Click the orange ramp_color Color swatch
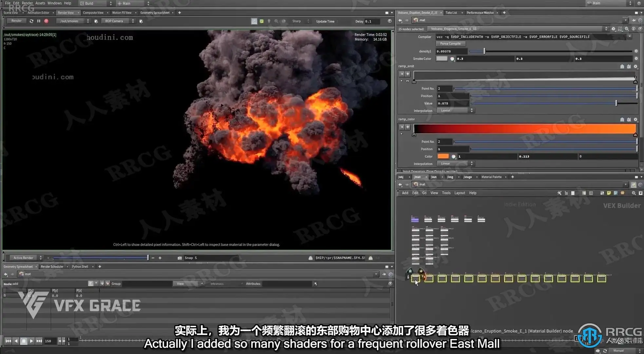This screenshot has width=644, height=354. 443,156
